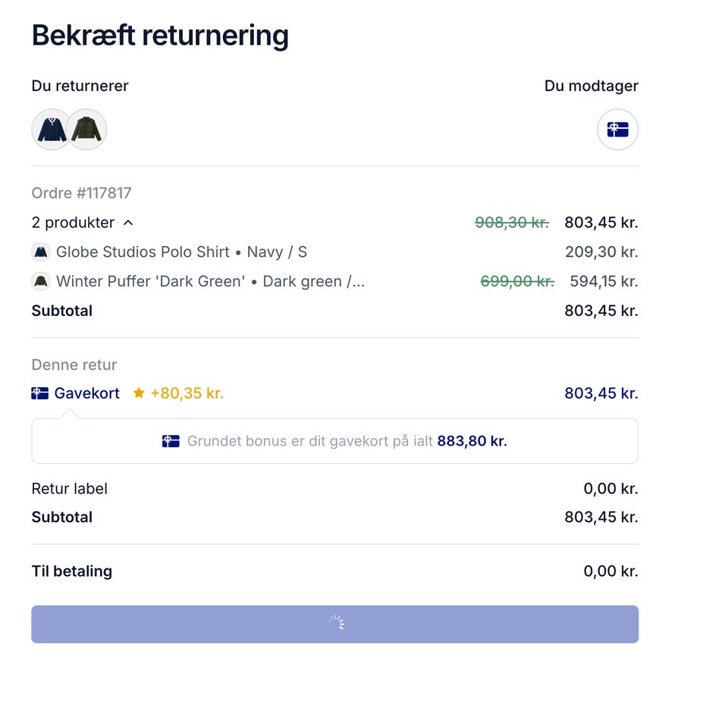Image resolution: width=728 pixels, height=704 pixels.
Task: Click the Ordre #117817 order number
Action: click(81, 193)
